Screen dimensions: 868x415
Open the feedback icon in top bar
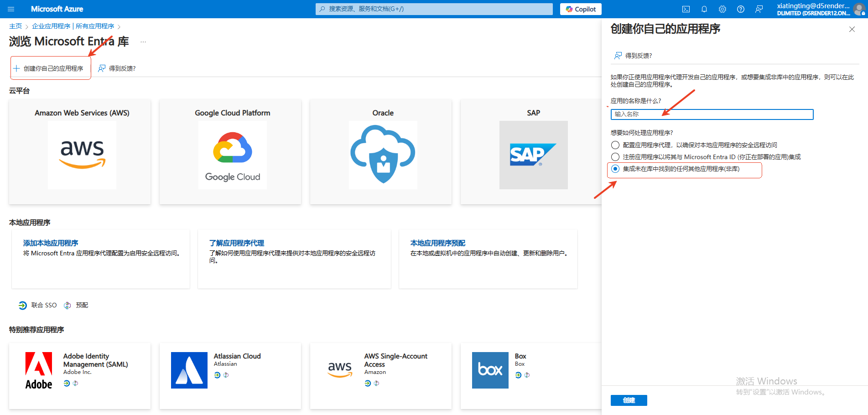point(759,9)
